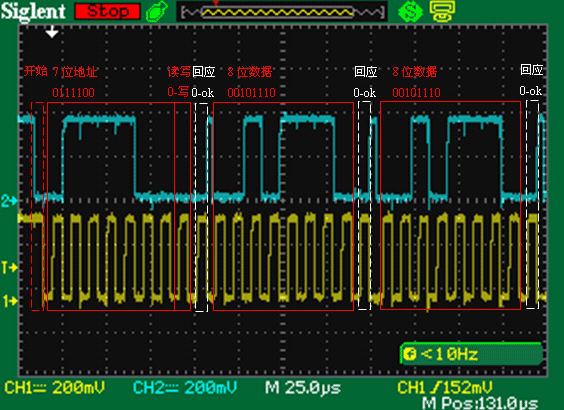Image resolution: width=564 pixels, height=410 pixels.
Task: Click the red Stop status indicator
Action: pos(107,11)
